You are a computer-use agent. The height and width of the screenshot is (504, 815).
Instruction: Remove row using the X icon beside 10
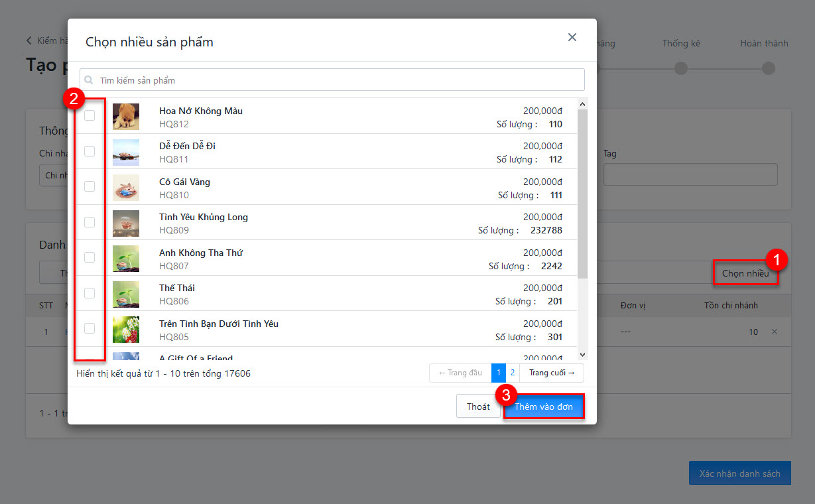[775, 332]
